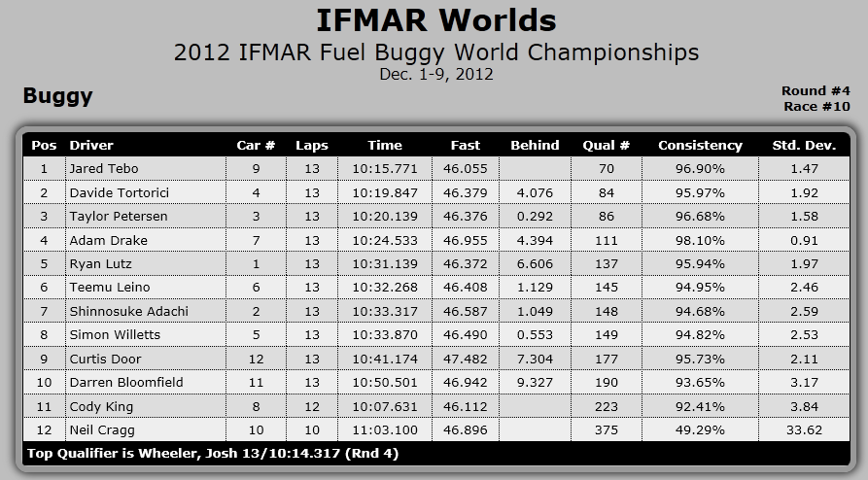Click the IFMAR Worlds title
Viewport: 868px width, 480px height.
(x=436, y=21)
